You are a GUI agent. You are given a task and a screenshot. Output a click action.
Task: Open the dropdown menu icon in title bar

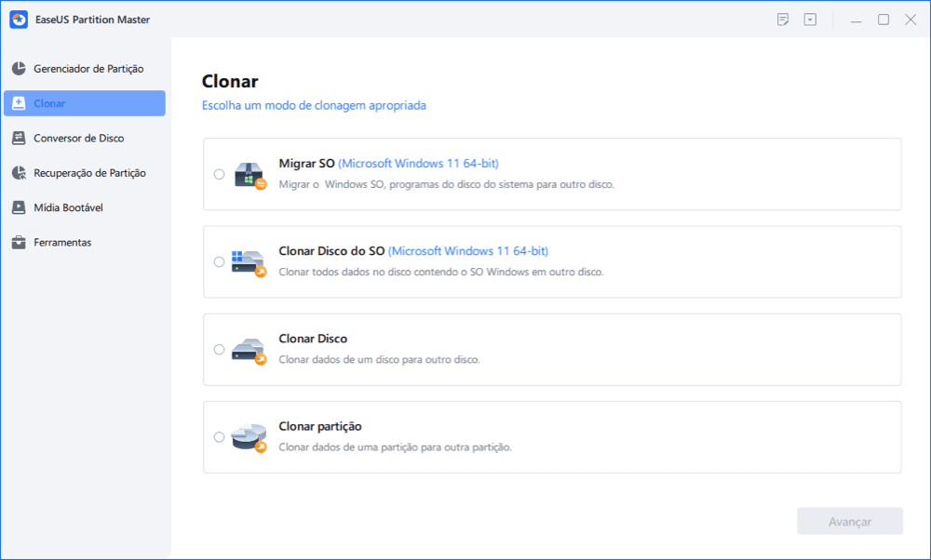click(x=810, y=20)
